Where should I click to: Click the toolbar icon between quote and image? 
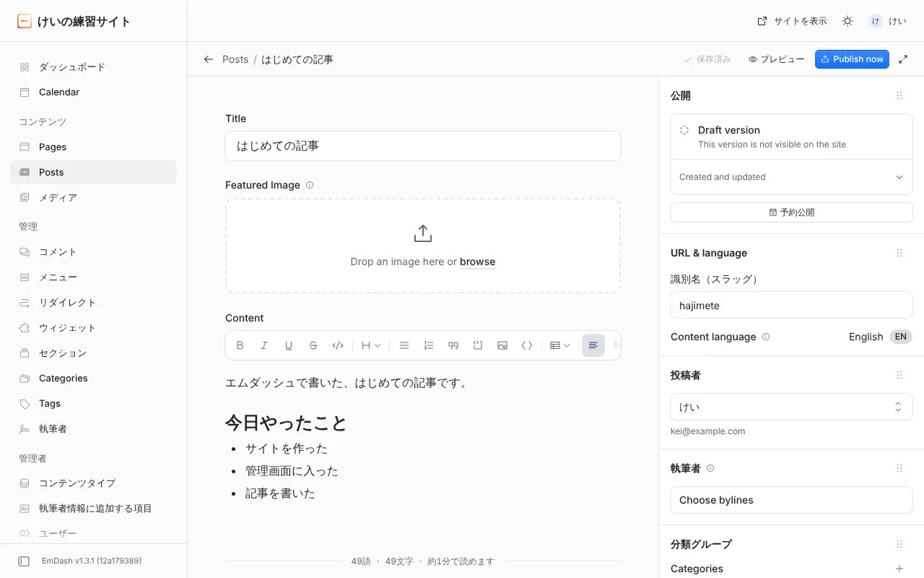(x=478, y=345)
